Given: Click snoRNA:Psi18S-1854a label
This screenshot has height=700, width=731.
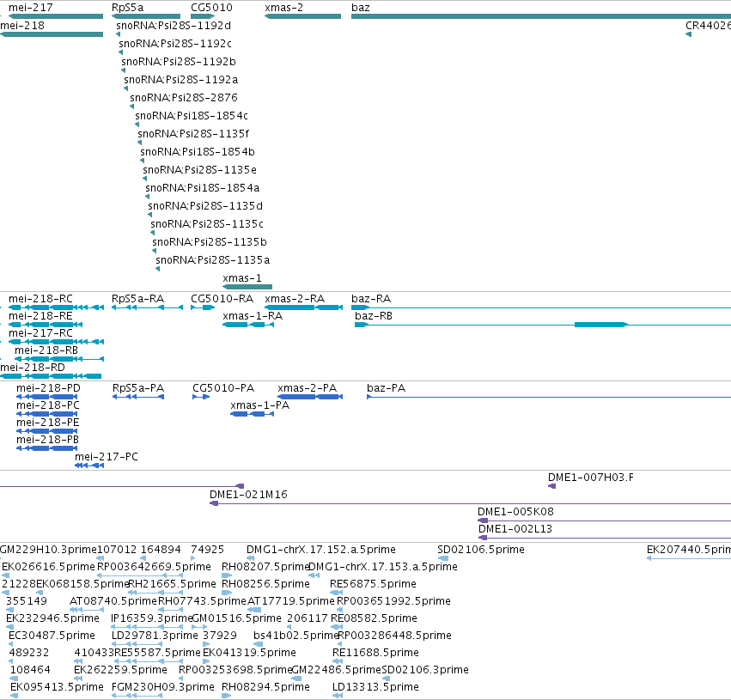Looking at the screenshot, I should pyautogui.click(x=203, y=188).
